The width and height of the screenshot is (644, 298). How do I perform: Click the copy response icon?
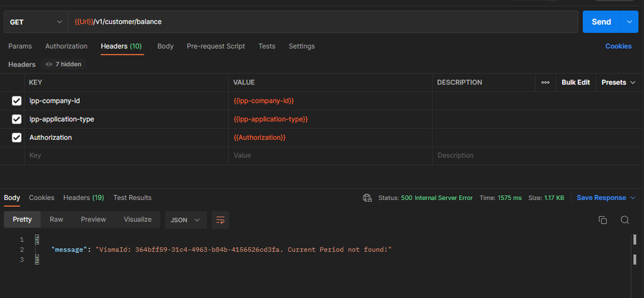pos(603,220)
